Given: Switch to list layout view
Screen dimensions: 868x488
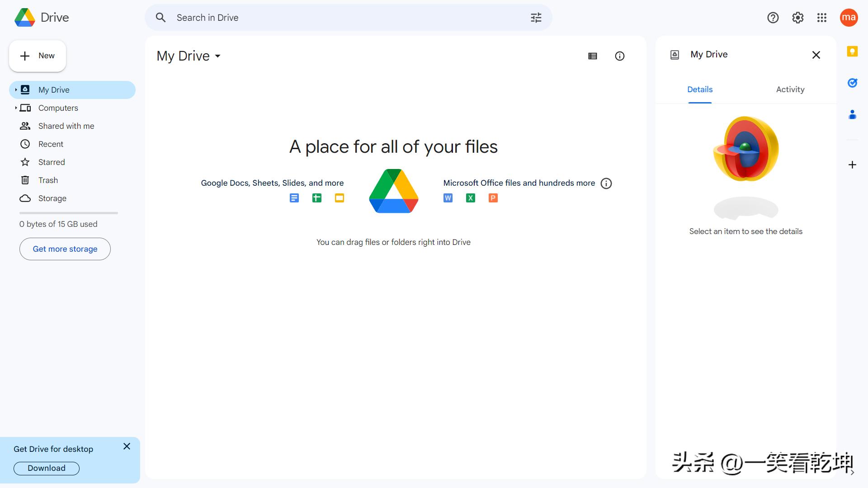Looking at the screenshot, I should click(592, 56).
